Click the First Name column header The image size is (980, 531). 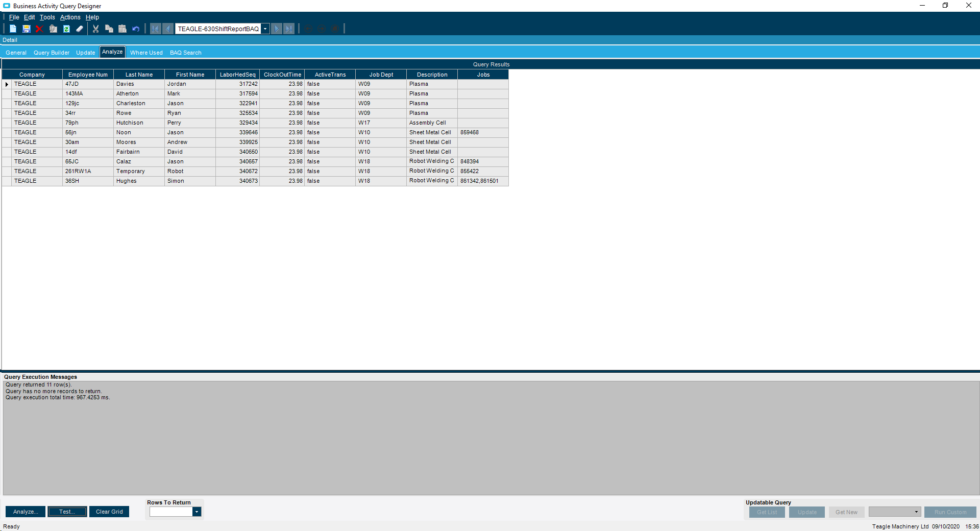[x=190, y=75]
